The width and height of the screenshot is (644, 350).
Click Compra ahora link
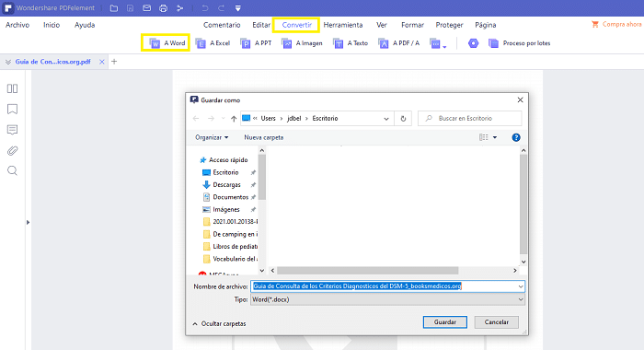coord(616,24)
